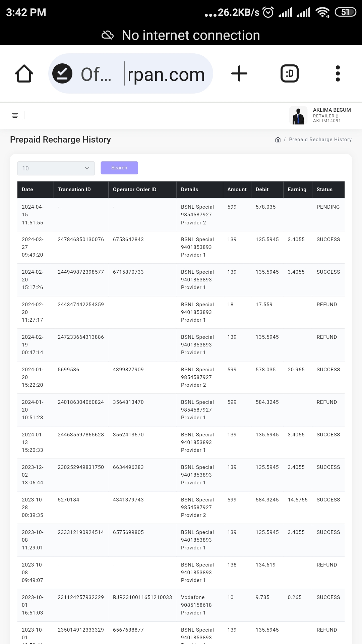Open the browser three-dot menu
Image resolution: width=362 pixels, height=644 pixels.
point(338,73)
